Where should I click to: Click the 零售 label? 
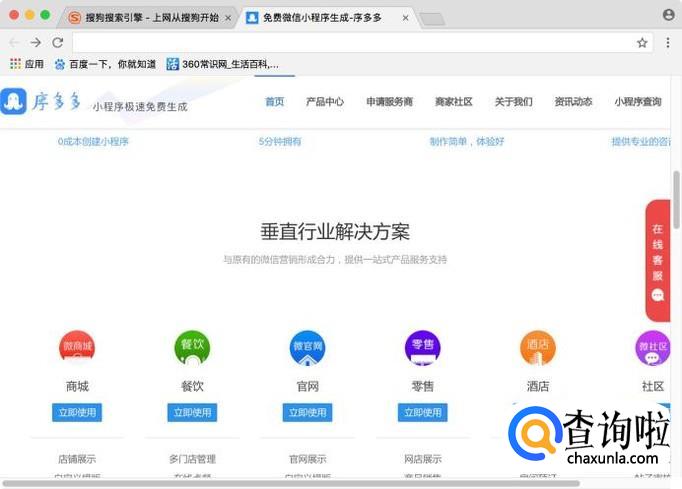pyautogui.click(x=423, y=386)
